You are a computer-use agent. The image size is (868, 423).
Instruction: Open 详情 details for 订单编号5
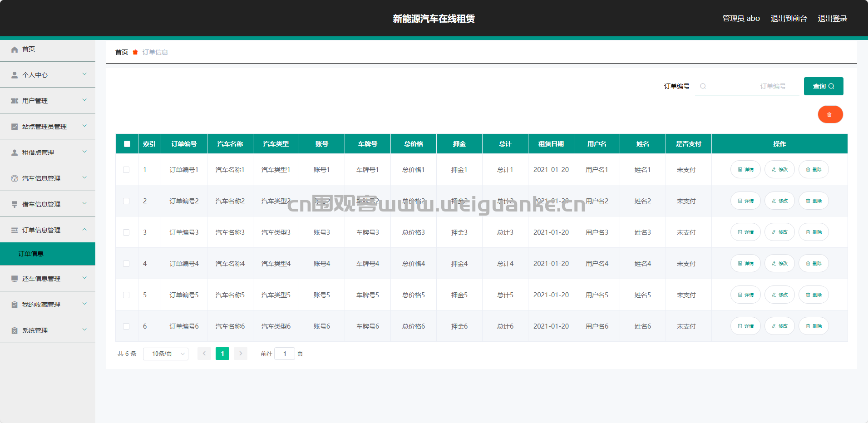[745, 295]
